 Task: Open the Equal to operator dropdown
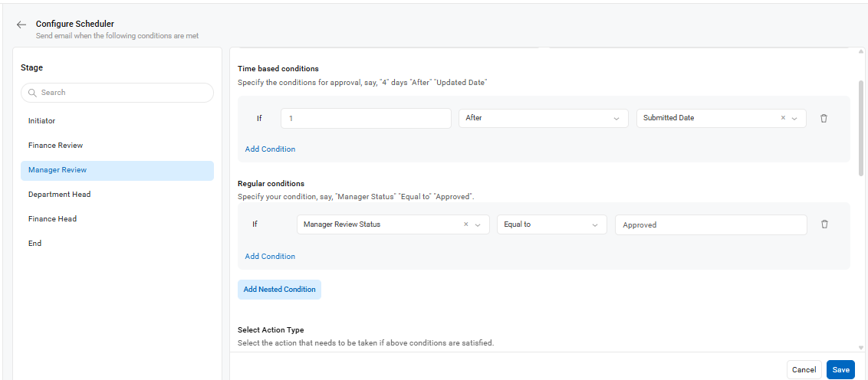552,224
